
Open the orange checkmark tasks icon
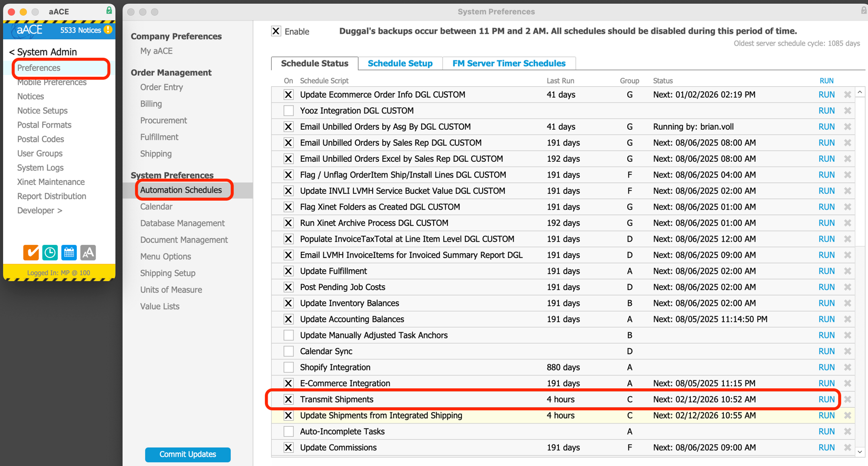pos(31,253)
